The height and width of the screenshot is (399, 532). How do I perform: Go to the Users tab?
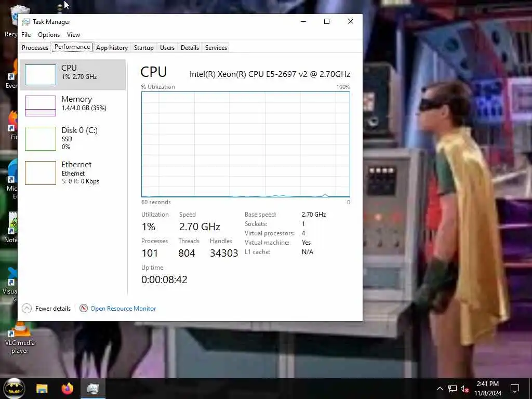(x=167, y=47)
